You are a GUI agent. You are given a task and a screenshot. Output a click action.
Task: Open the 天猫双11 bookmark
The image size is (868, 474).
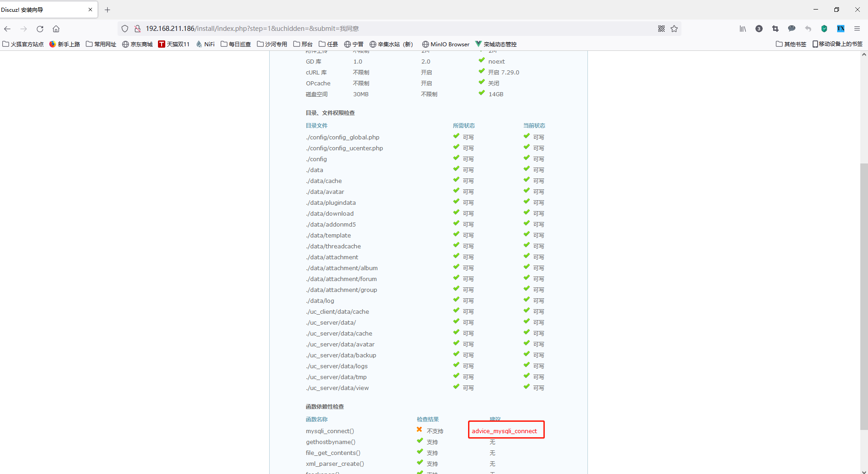(174, 44)
